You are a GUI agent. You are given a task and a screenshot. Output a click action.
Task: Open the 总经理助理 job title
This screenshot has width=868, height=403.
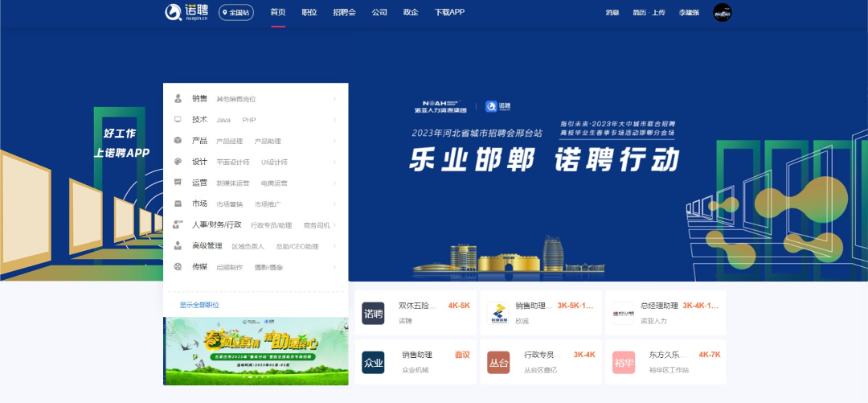(659, 306)
